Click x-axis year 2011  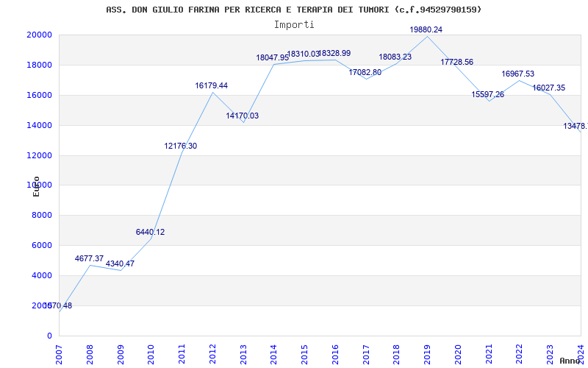pos(182,355)
